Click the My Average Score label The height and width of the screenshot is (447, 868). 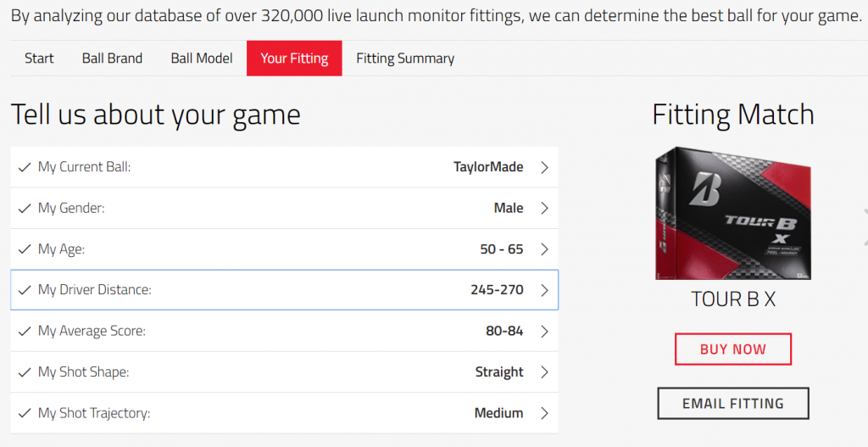92,331
